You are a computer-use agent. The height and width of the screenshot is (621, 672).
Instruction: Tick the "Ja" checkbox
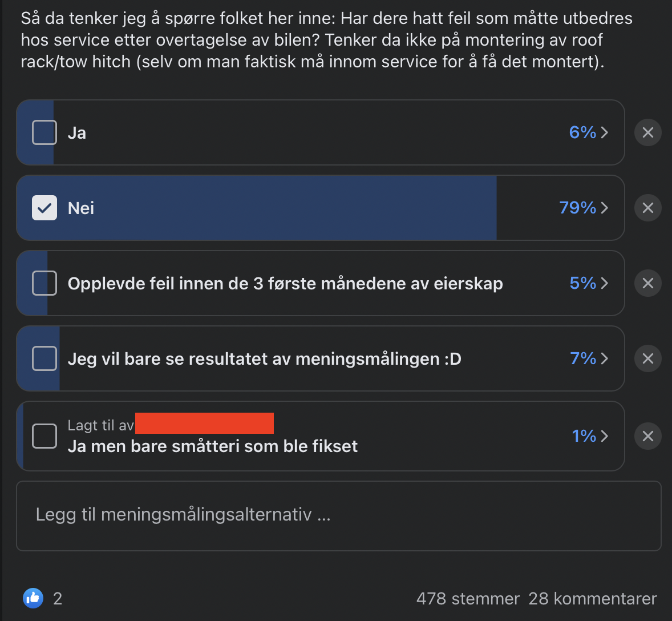(44, 132)
